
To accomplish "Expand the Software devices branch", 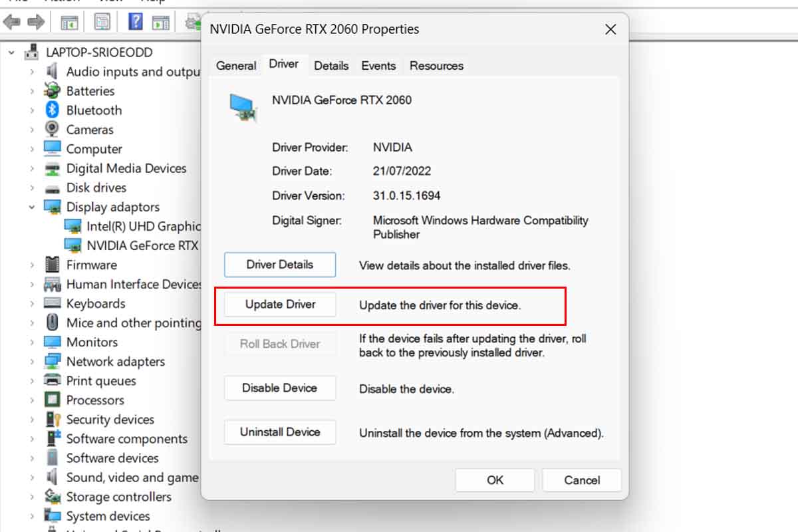I will click(31, 458).
